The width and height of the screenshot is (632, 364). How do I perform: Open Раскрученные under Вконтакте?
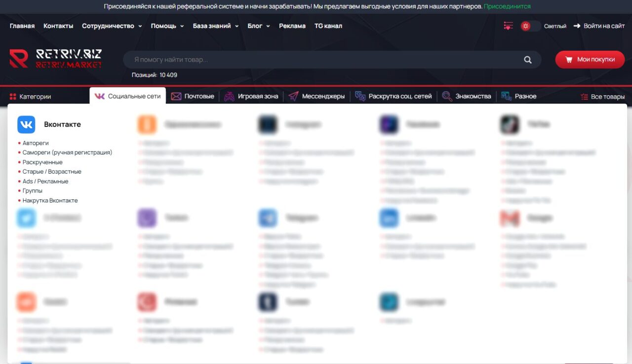point(42,162)
